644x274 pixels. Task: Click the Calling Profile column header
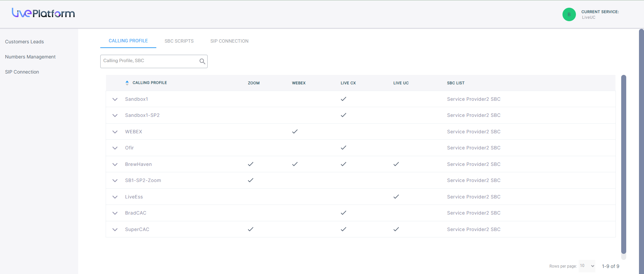[150, 83]
